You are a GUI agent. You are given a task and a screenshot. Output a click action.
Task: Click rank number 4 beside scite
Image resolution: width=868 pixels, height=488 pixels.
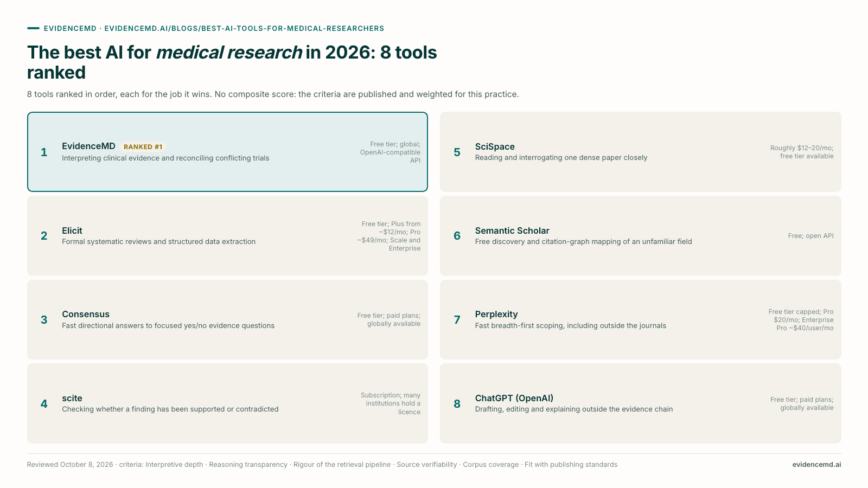click(44, 404)
